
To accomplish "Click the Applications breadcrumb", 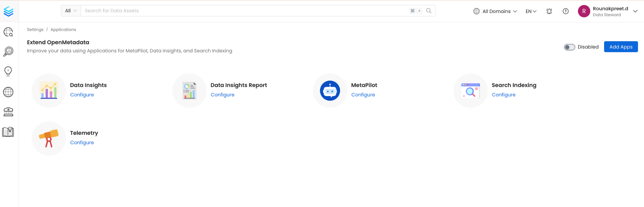I will [x=63, y=29].
